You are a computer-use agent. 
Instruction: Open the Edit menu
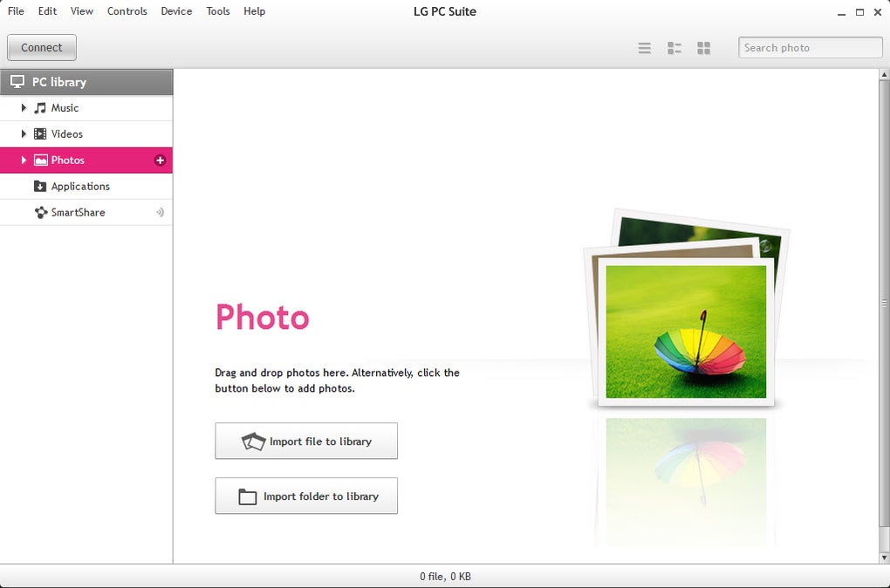[48, 11]
